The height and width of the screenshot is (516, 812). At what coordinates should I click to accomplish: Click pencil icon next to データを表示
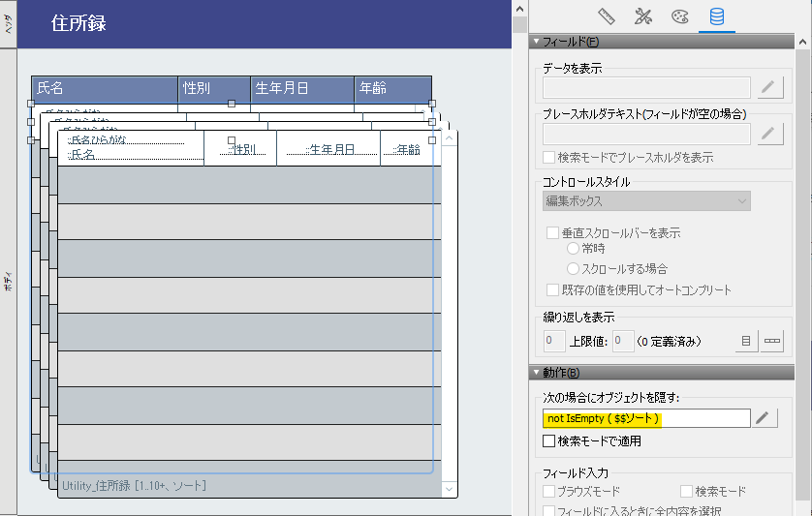pos(769,87)
